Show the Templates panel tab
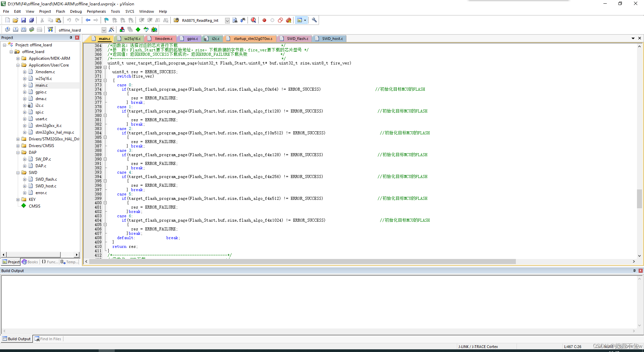The height and width of the screenshot is (352, 644). [x=70, y=262]
